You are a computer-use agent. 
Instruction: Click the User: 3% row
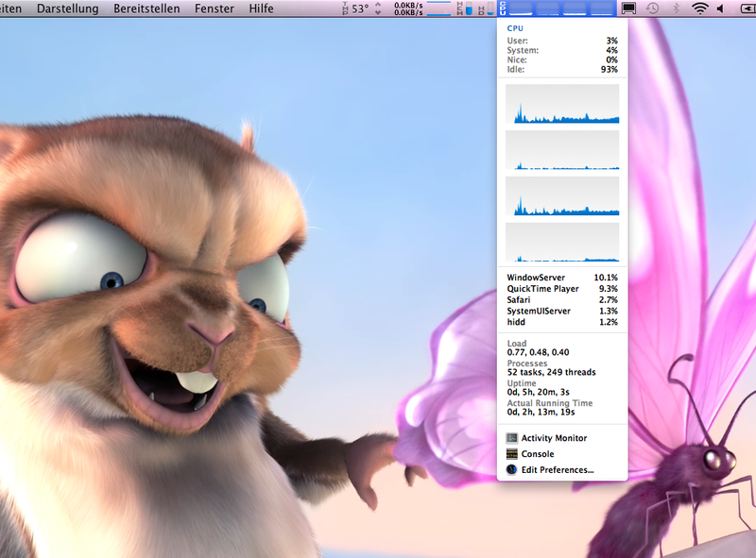tap(562, 41)
